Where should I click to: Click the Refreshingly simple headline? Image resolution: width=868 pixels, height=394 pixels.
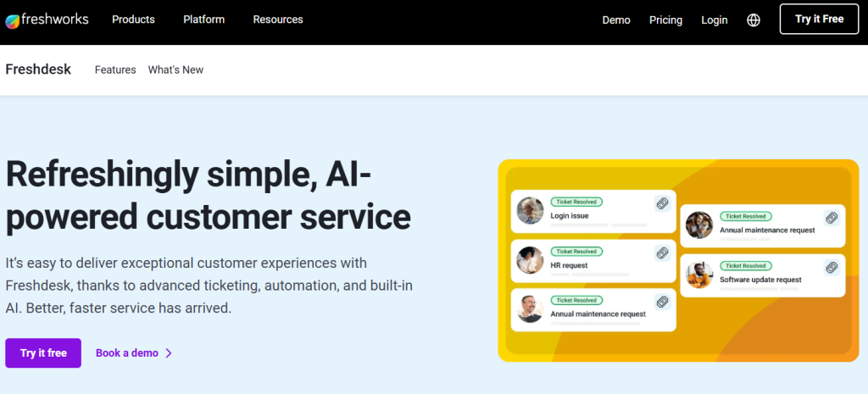click(x=209, y=196)
